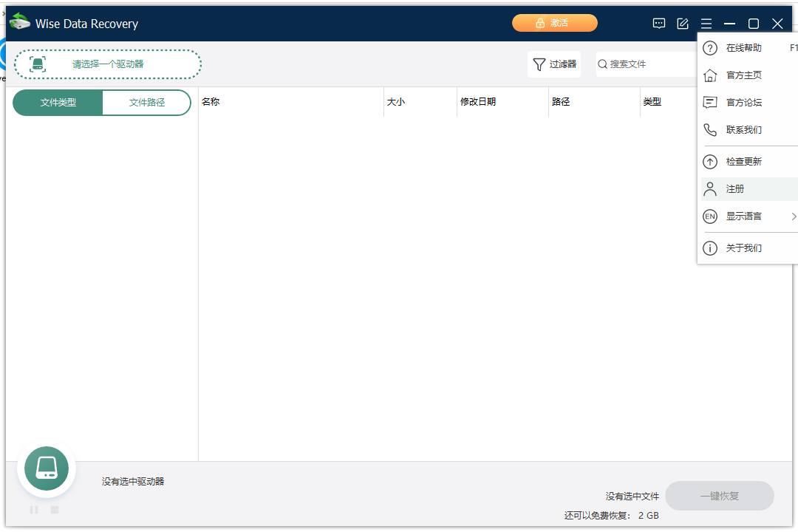This screenshot has height=532, width=798.
Task: Click the pause scan icon
Action: (x=34, y=510)
